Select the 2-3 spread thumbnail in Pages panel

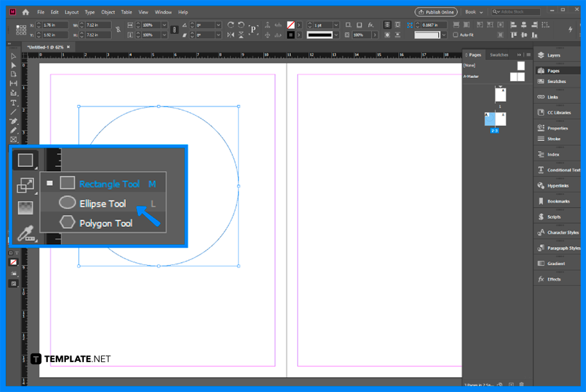pyautogui.click(x=495, y=118)
